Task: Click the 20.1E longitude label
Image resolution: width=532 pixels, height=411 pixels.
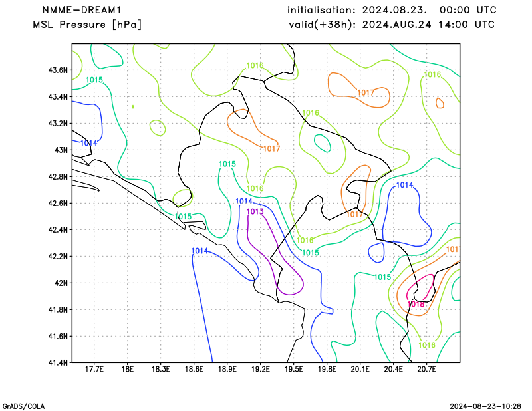Action: click(360, 369)
